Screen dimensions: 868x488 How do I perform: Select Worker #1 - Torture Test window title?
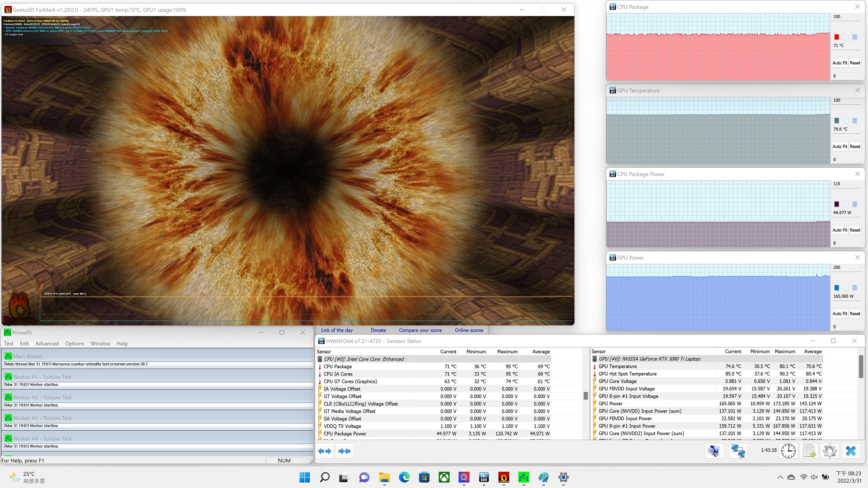(x=42, y=377)
